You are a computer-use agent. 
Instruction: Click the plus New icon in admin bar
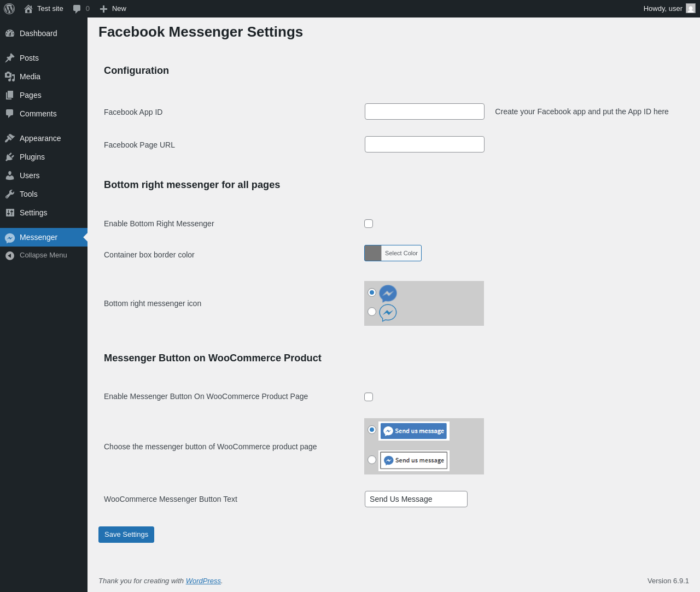click(x=103, y=9)
